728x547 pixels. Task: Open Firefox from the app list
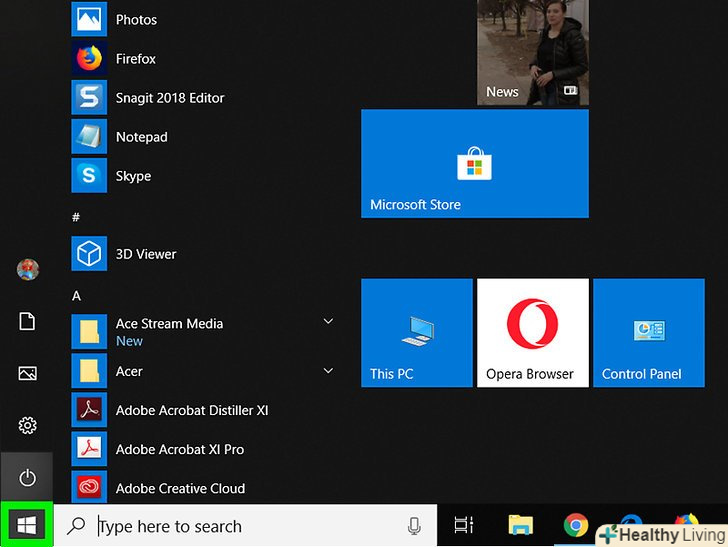[x=135, y=59]
